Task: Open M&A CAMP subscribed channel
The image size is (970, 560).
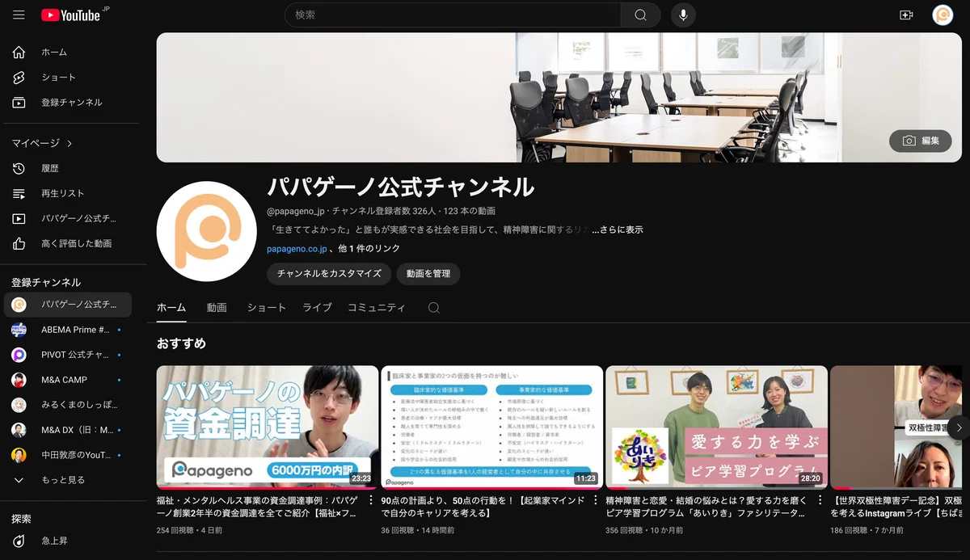Action: click(67, 380)
